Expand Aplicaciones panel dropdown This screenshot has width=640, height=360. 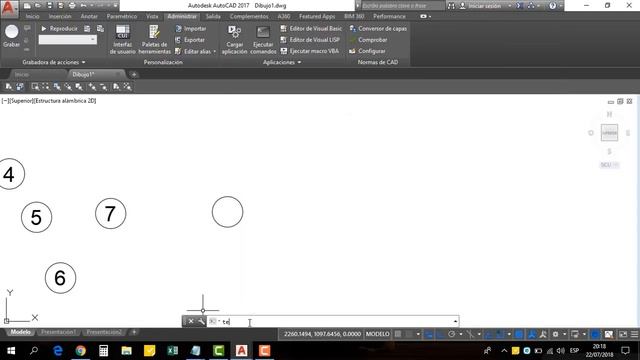point(282,62)
